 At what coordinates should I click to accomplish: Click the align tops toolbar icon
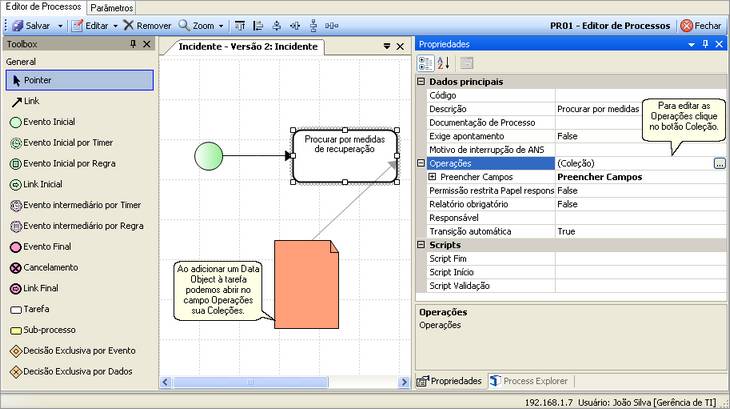coord(240,26)
